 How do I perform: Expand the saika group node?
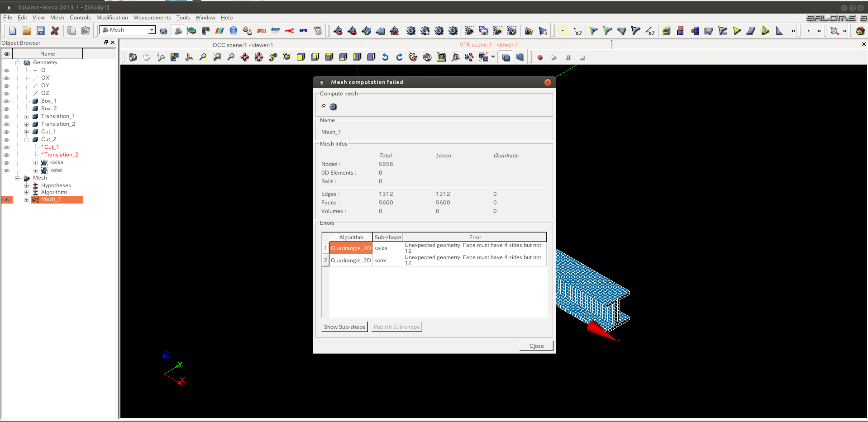[36, 163]
